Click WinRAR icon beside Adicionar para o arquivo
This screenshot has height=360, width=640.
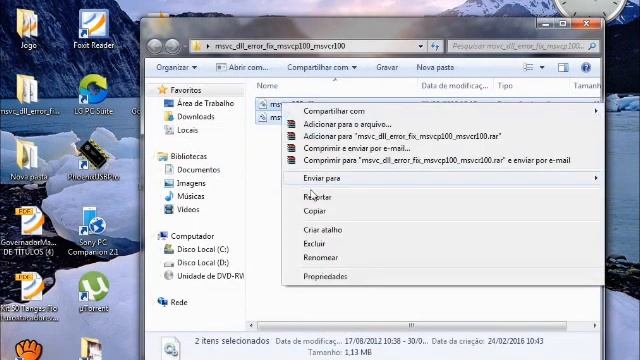coord(291,124)
